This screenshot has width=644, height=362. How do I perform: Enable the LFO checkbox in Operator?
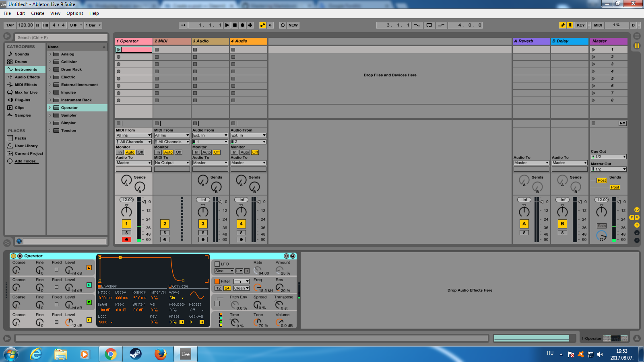217,264
